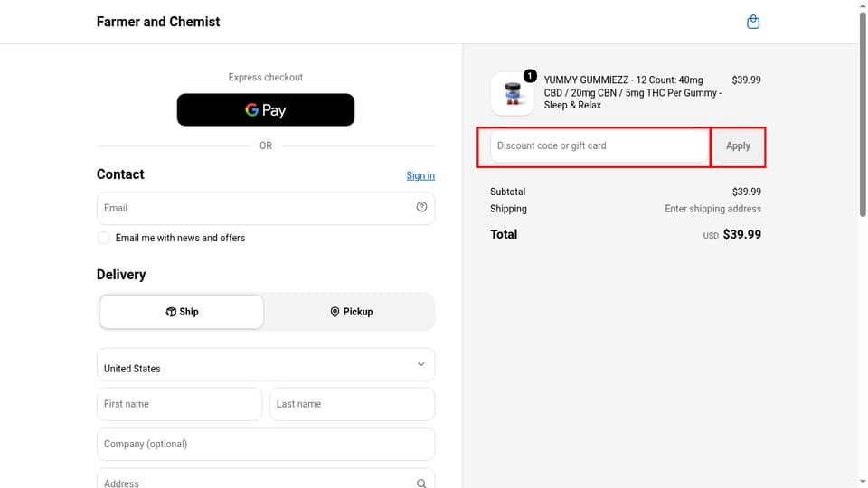This screenshot has width=868, height=488.
Task: Click the Yummy Gummiezz product thumbnail
Action: 513,93
